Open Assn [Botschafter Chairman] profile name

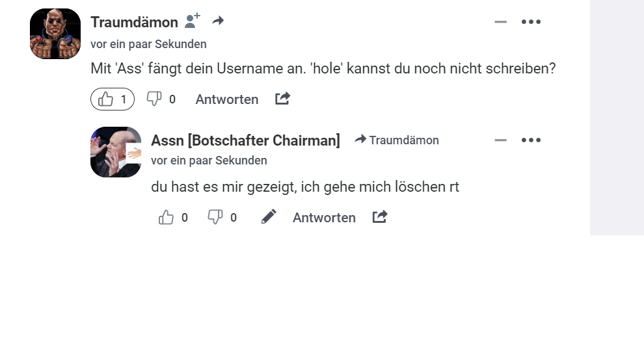point(245,140)
